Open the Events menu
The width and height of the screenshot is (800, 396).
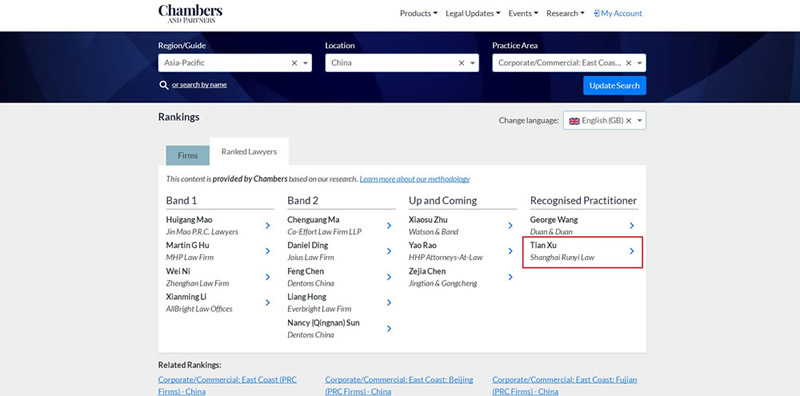tap(523, 13)
